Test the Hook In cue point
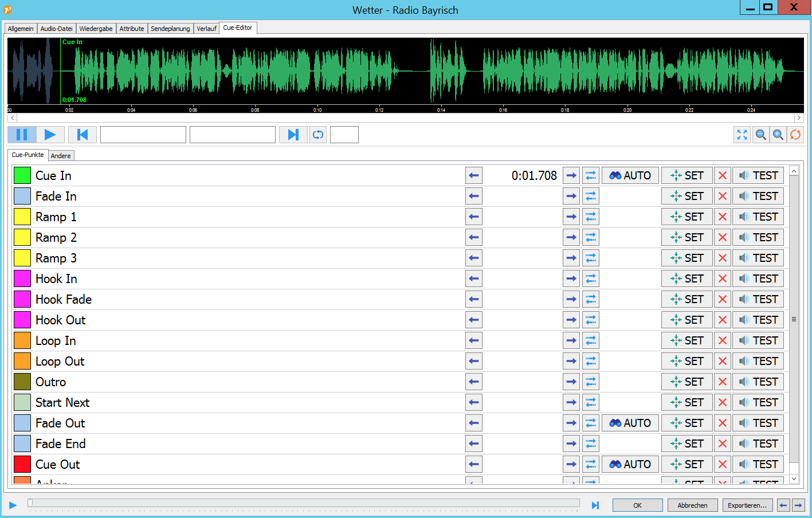The width and height of the screenshot is (812, 518). [758, 279]
